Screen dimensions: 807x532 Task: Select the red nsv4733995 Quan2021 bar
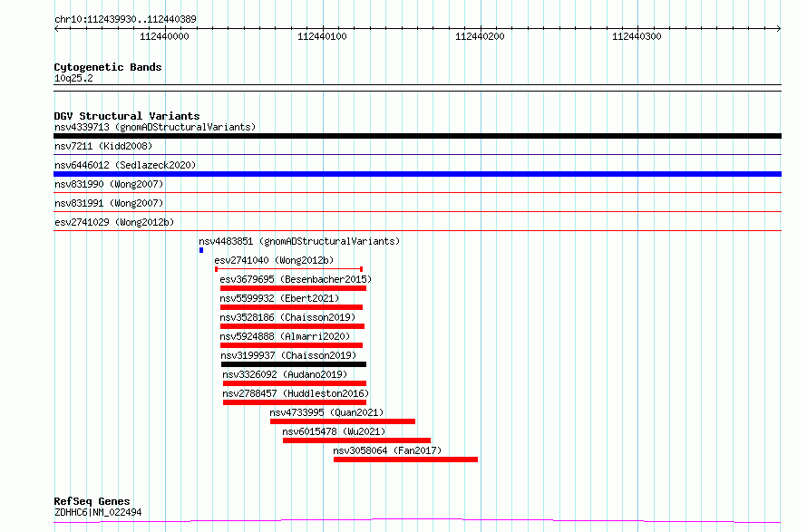[343, 421]
